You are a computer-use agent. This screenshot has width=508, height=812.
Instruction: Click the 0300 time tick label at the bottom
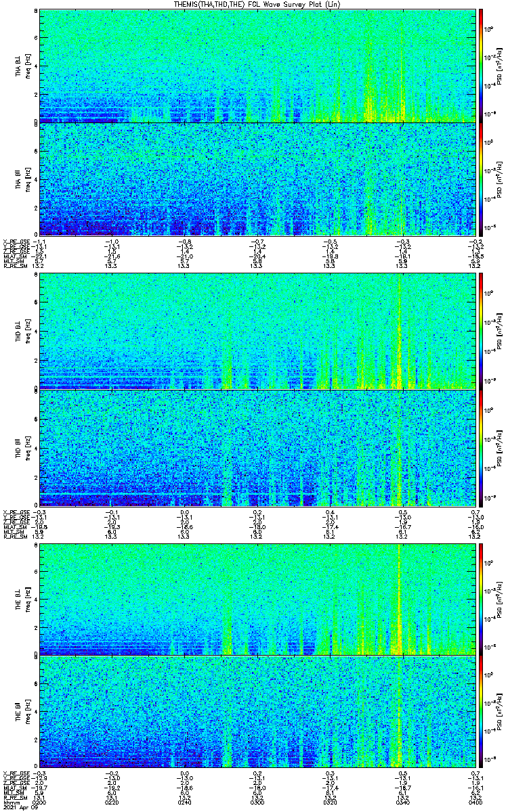[257, 803]
